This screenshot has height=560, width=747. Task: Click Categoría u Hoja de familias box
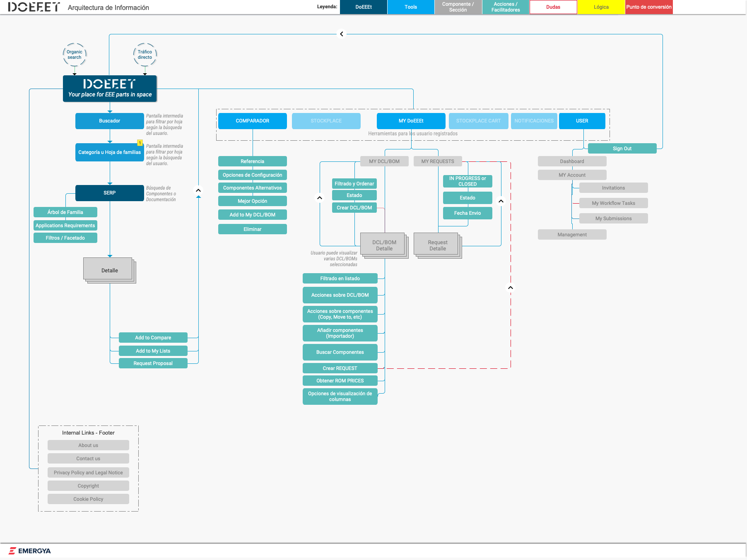110,152
